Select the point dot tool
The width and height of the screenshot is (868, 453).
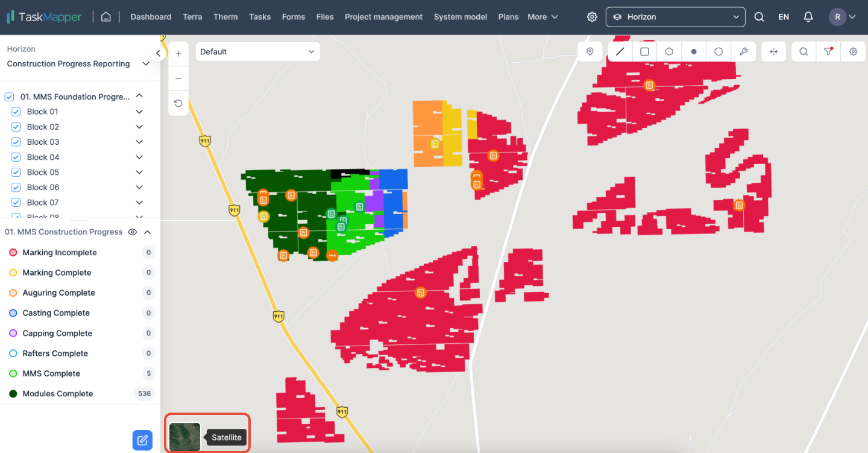(x=694, y=52)
